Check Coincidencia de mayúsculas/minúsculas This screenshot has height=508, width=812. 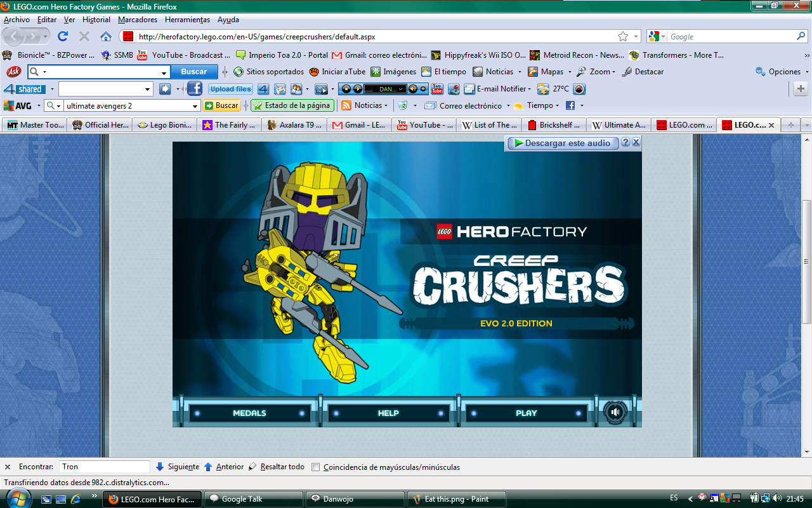[315, 467]
